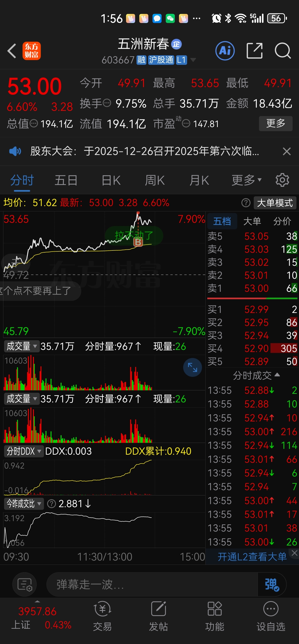This screenshot has width=299, height=644.
Task: Tap 开通L2查看大单 link
Action: click(x=252, y=557)
